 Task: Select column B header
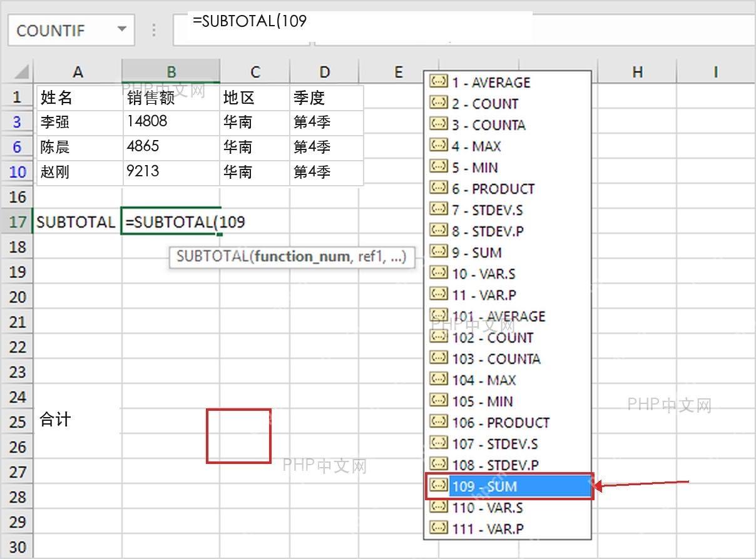pyautogui.click(x=171, y=72)
